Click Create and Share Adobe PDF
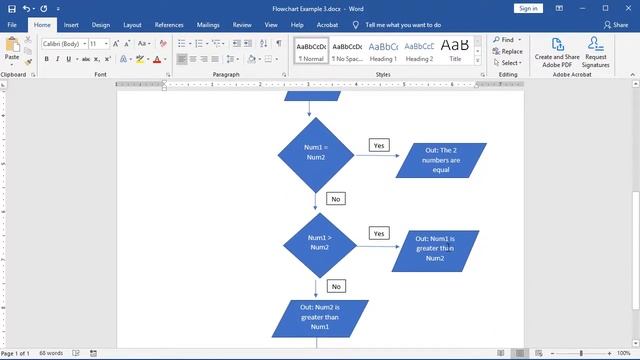Viewport: 640px width, 360px height. pos(557,52)
